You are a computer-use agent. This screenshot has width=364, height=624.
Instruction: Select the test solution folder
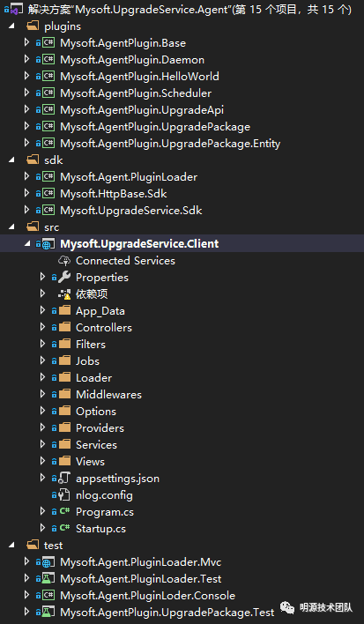(x=53, y=546)
